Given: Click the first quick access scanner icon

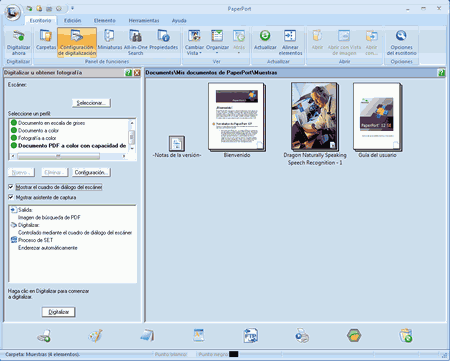Looking at the screenshot, I should 29,8.
